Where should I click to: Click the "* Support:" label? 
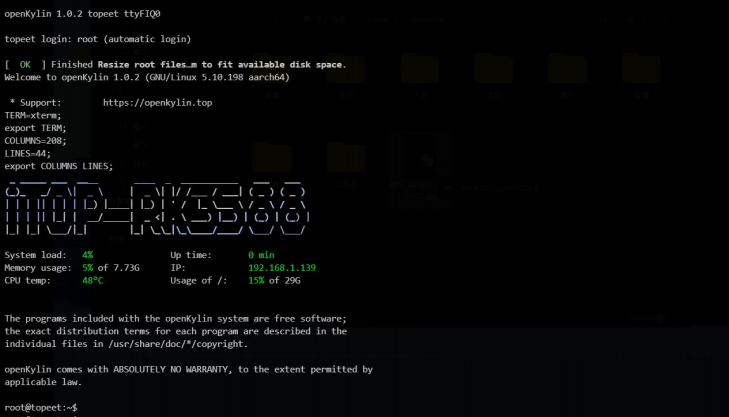tap(35, 103)
